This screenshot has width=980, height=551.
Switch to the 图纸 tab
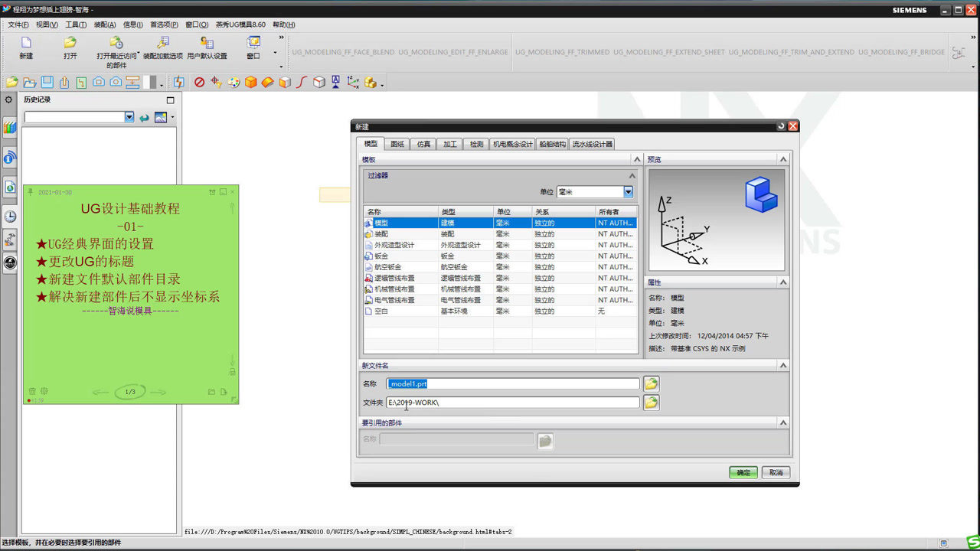click(x=397, y=144)
